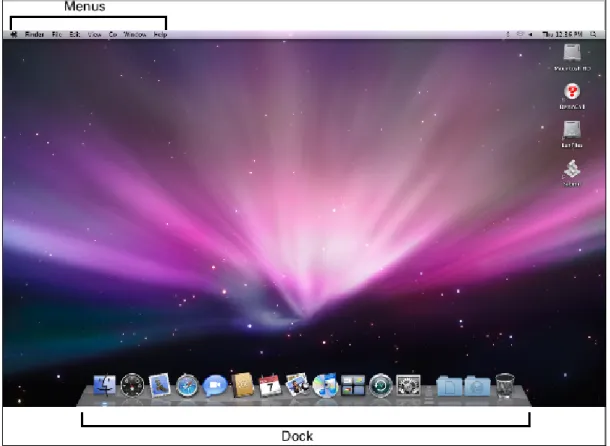The image size is (610, 446).
Task: Launch iCal calendar icon showing 7
Action: (270, 385)
